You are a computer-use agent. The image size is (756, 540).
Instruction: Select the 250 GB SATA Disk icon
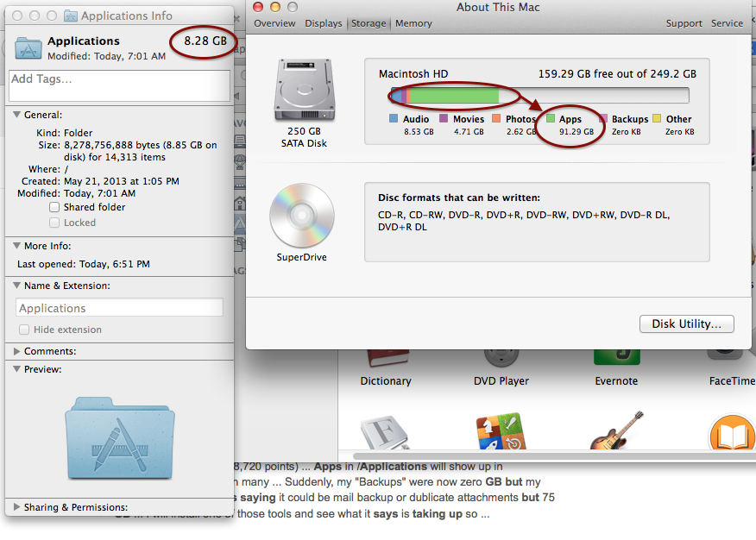point(305,90)
